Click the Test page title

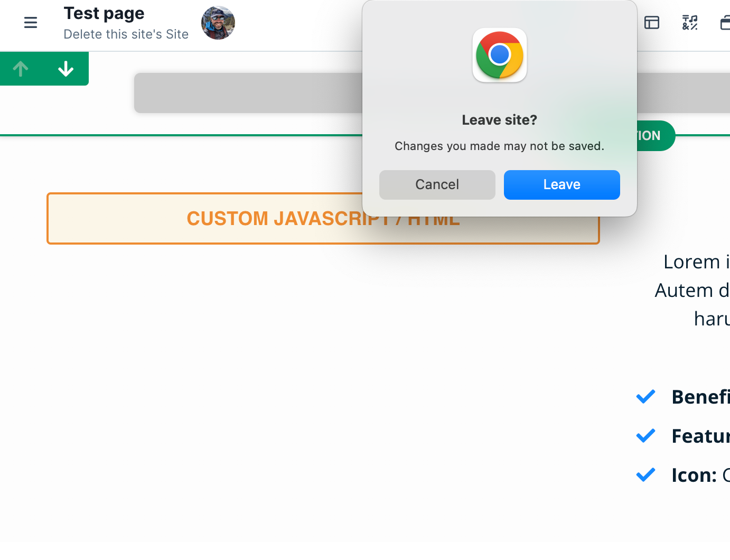pyautogui.click(x=104, y=13)
